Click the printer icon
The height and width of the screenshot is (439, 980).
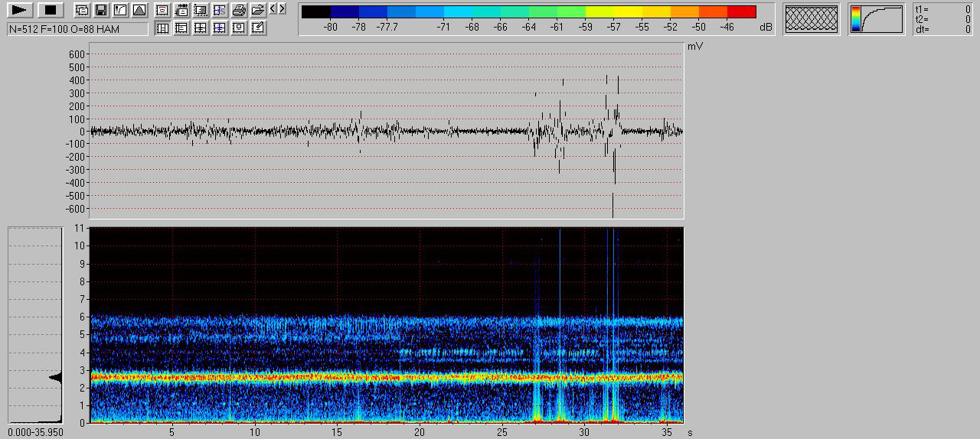pos(239,10)
